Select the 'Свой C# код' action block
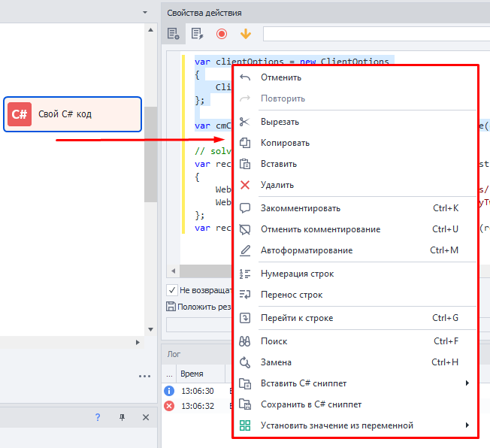This screenshot has height=448, width=490. tap(72, 114)
